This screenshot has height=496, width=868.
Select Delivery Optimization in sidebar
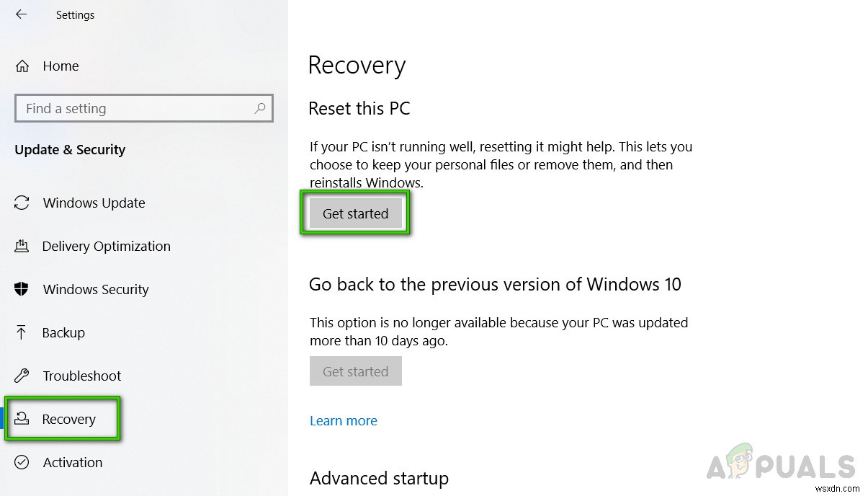(x=106, y=247)
